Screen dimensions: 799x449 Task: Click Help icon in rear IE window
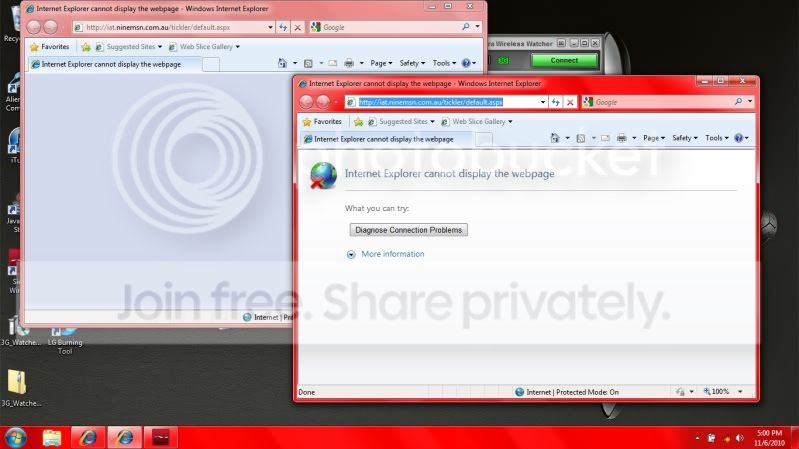point(466,64)
